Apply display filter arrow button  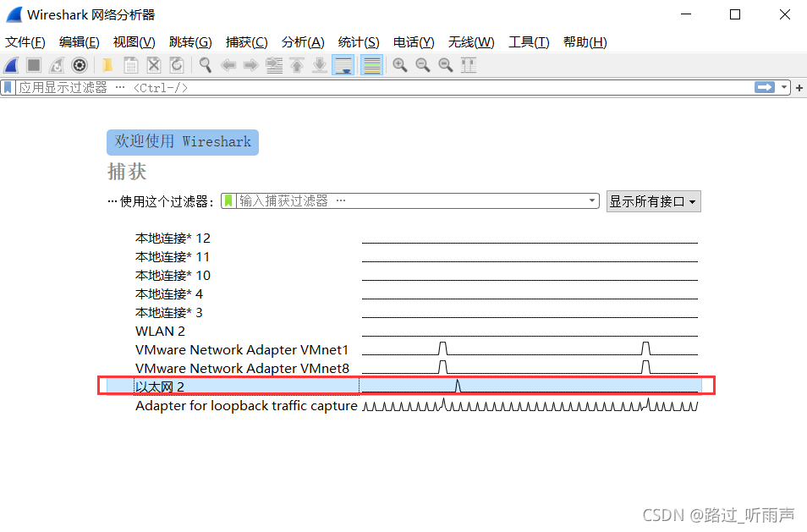pos(765,87)
